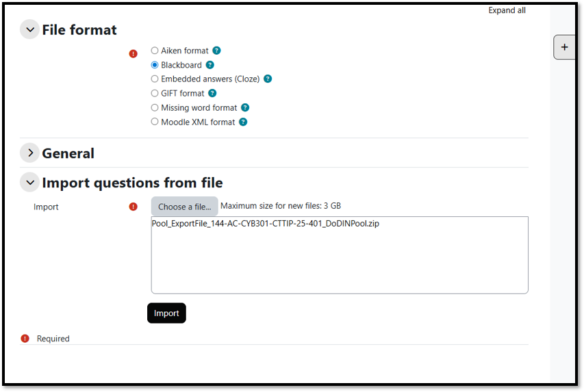The image size is (584, 392).
Task: Expand the General section
Action: (29, 153)
